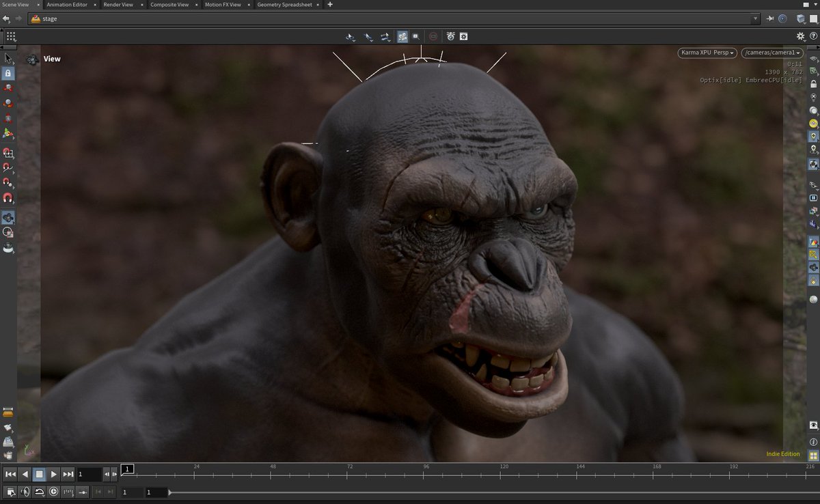Viewport: 820px width, 504px height.
Task: Toggle the secure selection padlock
Action: 9,74
